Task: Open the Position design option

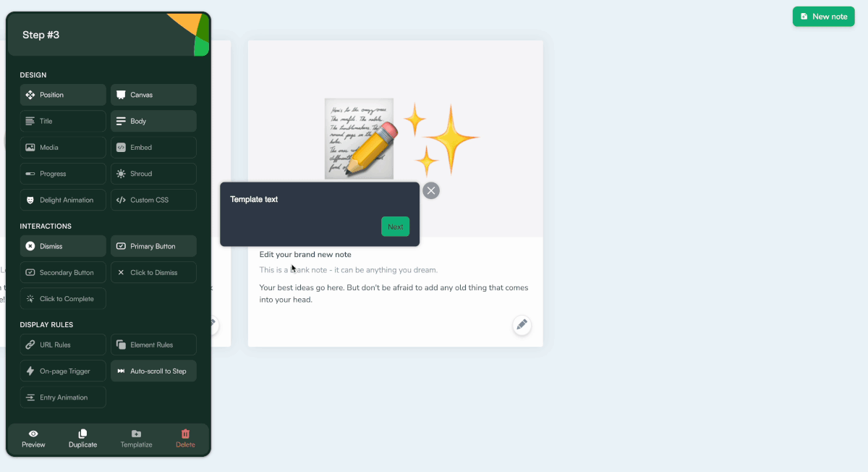Action: coord(63,95)
